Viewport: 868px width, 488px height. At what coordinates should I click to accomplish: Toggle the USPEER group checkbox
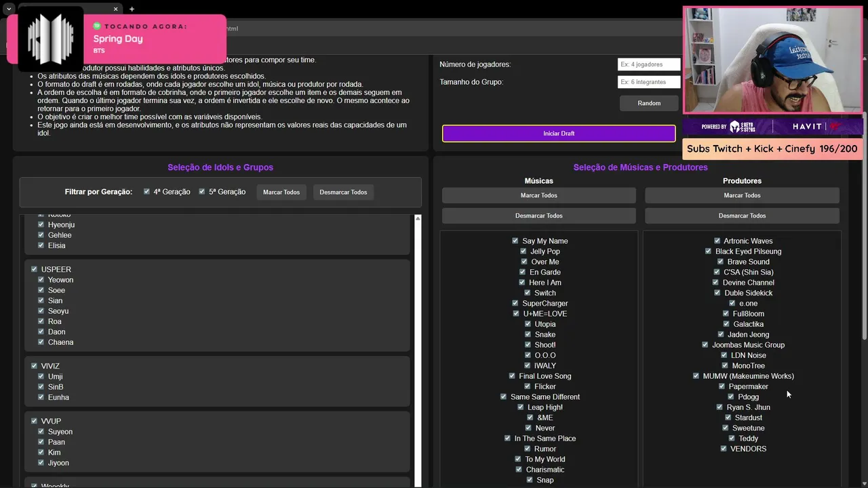[34, 269]
